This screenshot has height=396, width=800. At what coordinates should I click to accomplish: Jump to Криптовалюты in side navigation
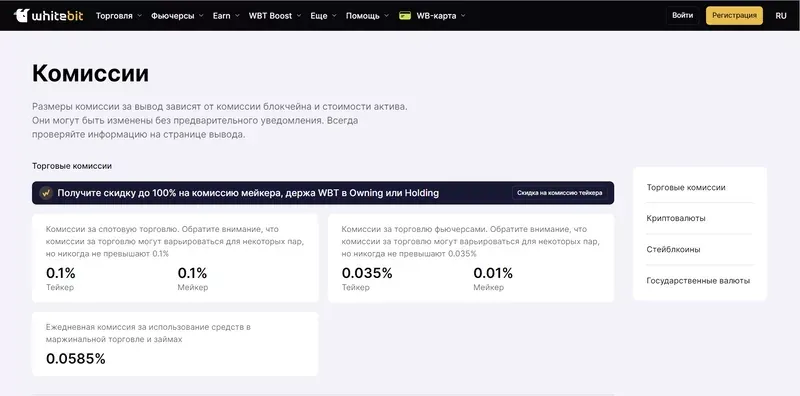click(676, 218)
